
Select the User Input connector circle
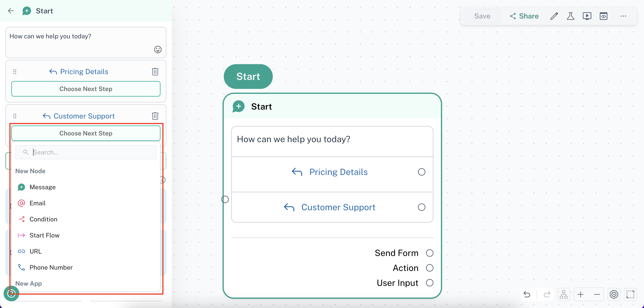[x=430, y=283]
